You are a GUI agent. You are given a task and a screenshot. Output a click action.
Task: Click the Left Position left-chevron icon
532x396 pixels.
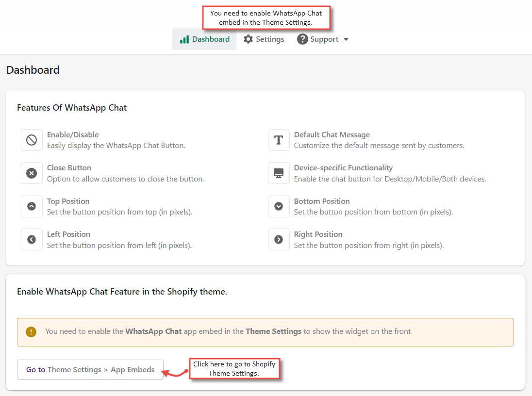click(32, 240)
